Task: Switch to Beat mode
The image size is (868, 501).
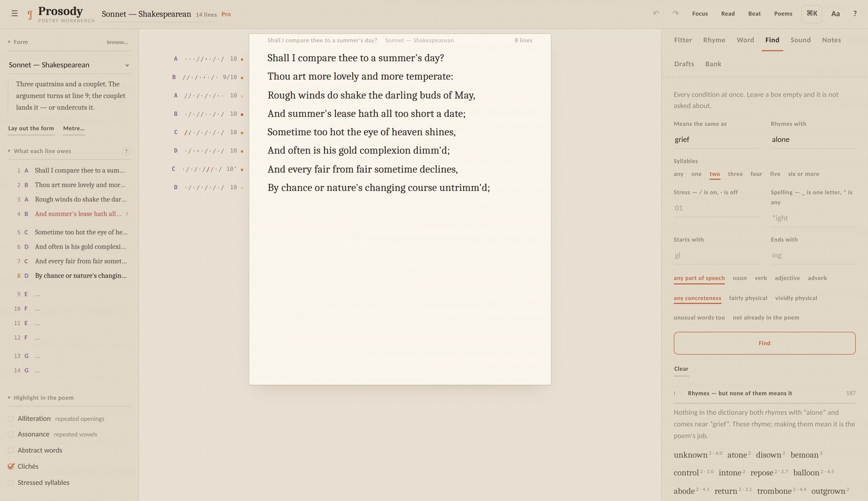Action: (x=754, y=13)
